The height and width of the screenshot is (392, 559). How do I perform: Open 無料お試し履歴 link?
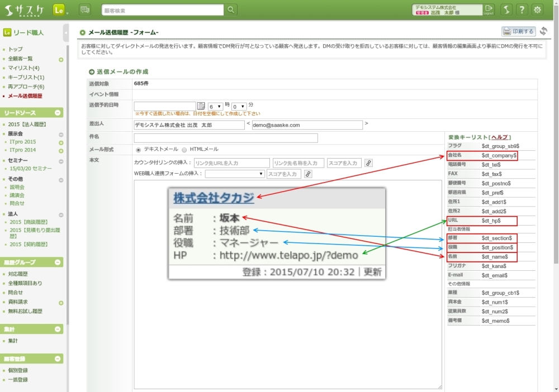[x=25, y=311]
